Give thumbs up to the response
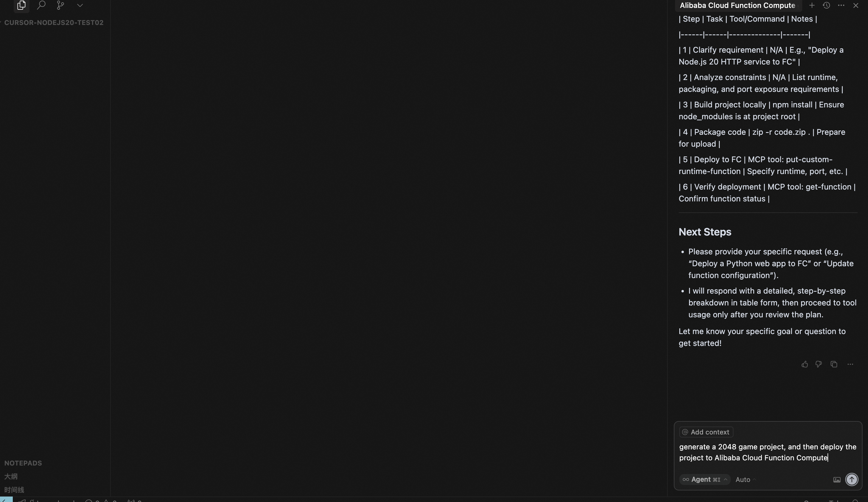 tap(805, 364)
